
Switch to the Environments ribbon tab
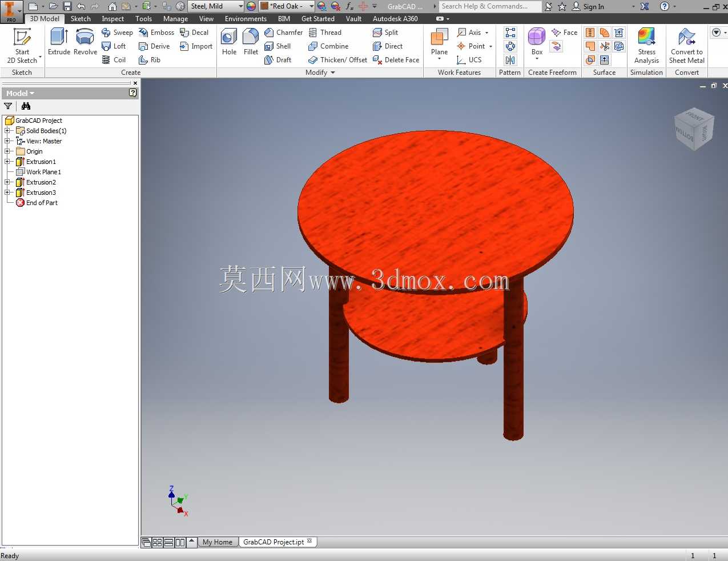[x=246, y=19]
